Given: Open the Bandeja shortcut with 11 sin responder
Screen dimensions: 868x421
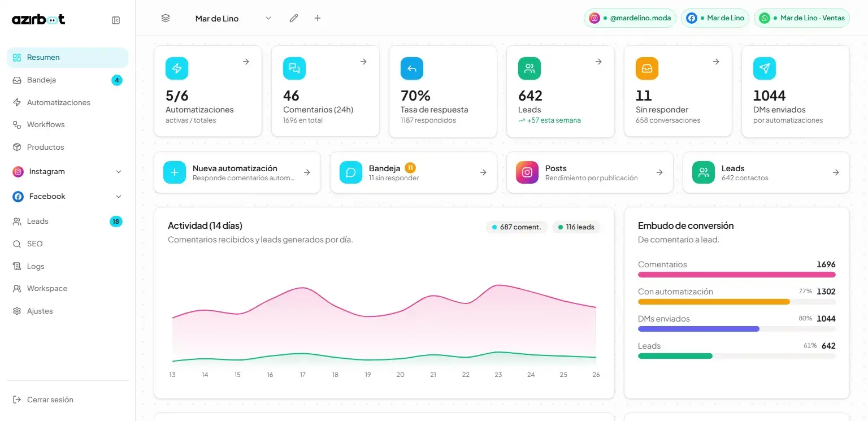Looking at the screenshot, I should click(414, 172).
